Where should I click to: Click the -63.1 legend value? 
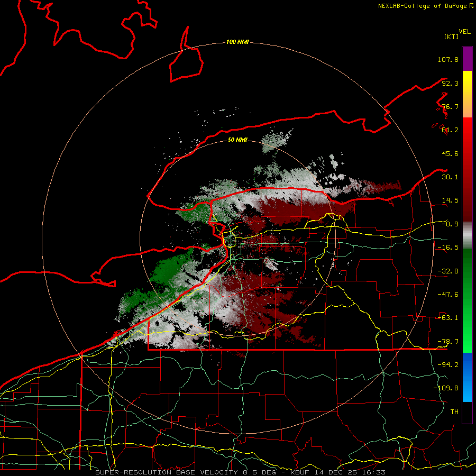click(x=448, y=318)
